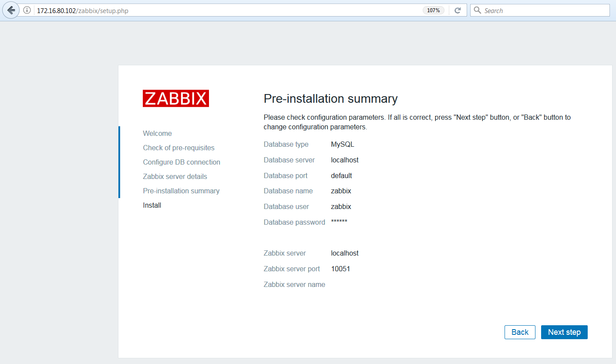
Task: Click the Database name zabbix value
Action: 341,191
